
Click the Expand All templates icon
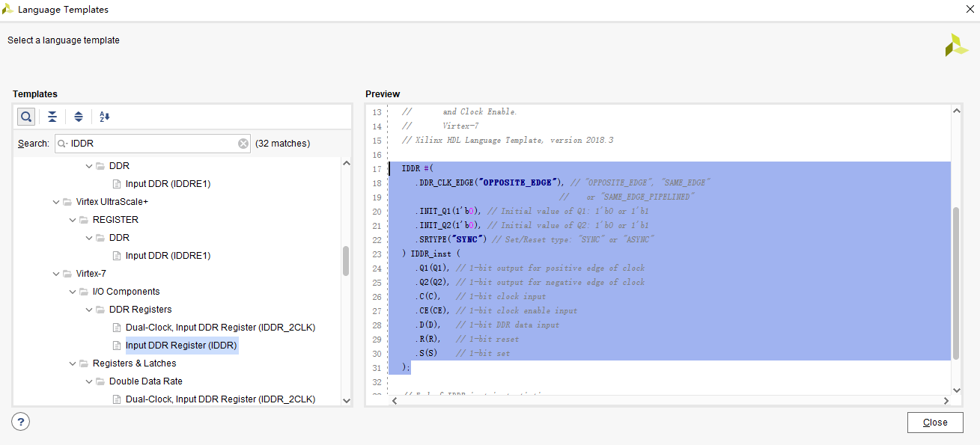[x=79, y=117]
